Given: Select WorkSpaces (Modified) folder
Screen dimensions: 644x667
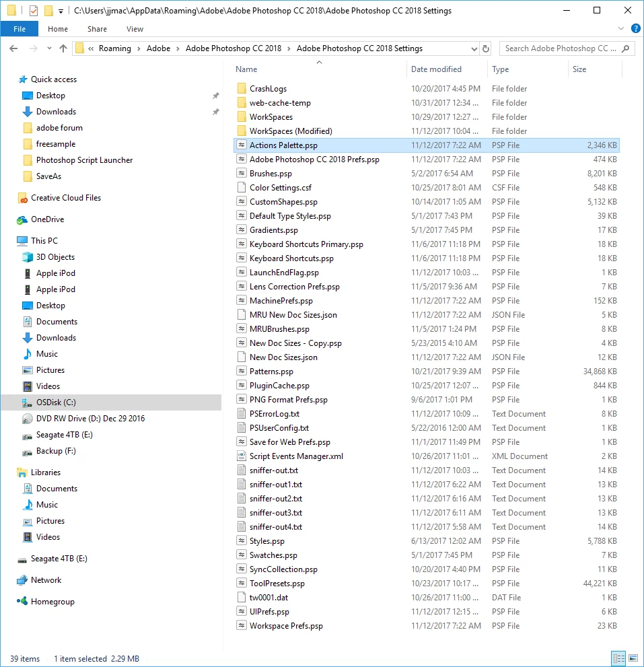Looking at the screenshot, I should [x=291, y=131].
